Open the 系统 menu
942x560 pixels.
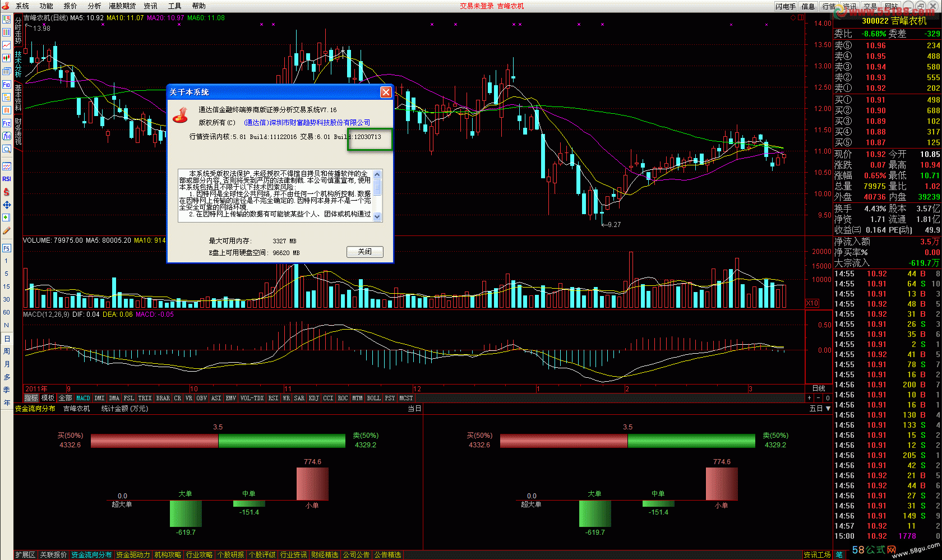tap(22, 6)
